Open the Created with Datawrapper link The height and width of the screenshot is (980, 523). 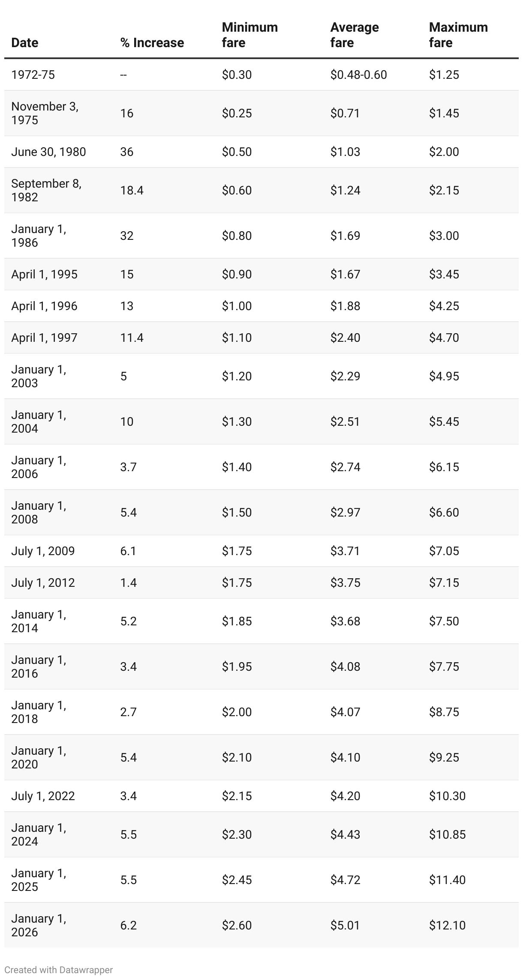point(59,970)
